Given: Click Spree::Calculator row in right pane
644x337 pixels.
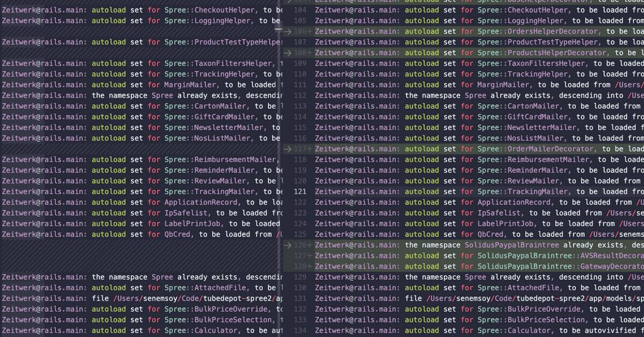Looking at the screenshot, I should pos(479,331).
